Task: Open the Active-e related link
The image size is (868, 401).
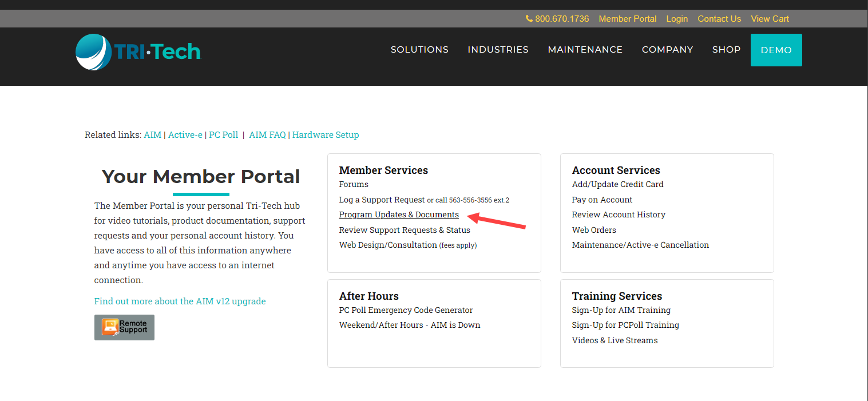Action: pos(185,135)
